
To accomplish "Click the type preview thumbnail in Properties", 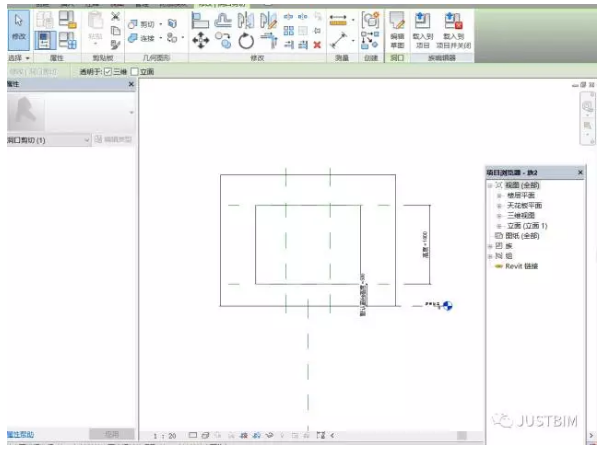I will (x=26, y=113).
